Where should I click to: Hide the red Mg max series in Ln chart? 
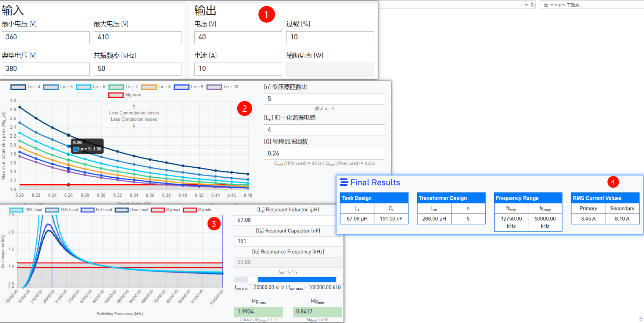click(x=116, y=95)
